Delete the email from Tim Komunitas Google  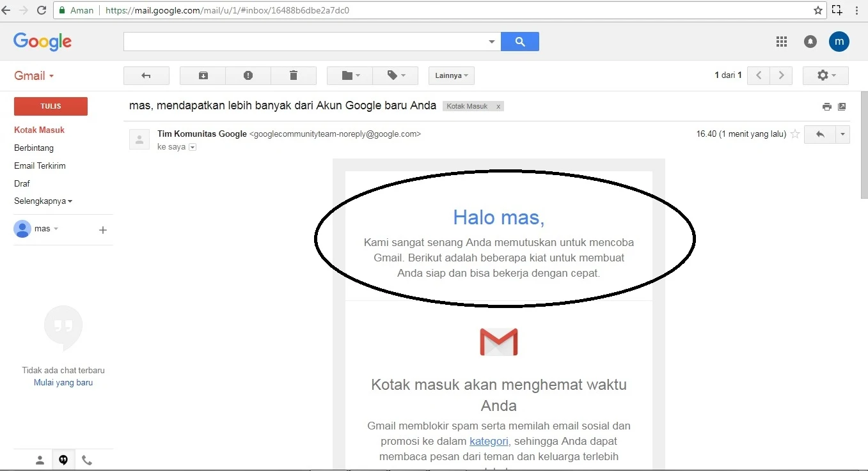click(294, 75)
